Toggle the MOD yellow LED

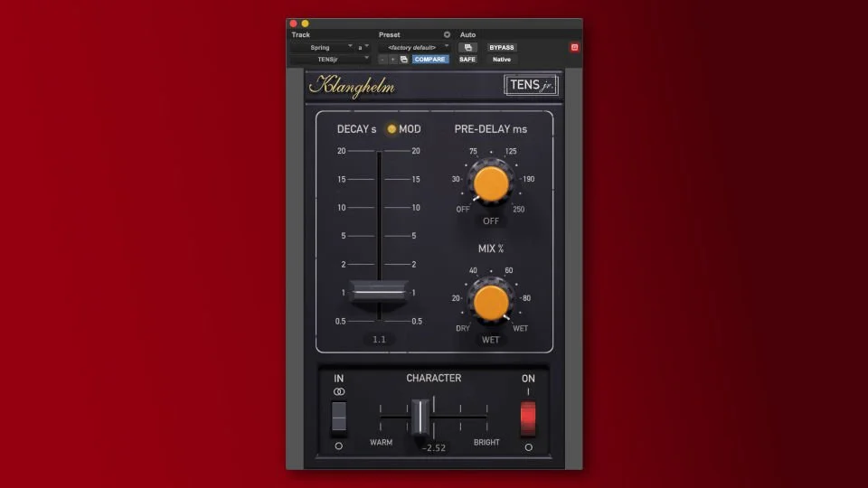pos(392,129)
